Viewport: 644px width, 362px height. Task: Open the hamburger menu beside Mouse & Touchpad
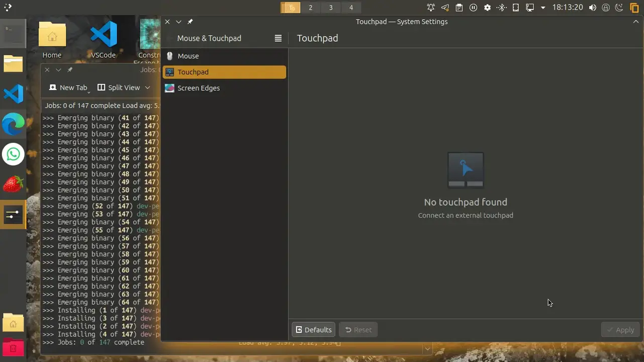point(278,38)
